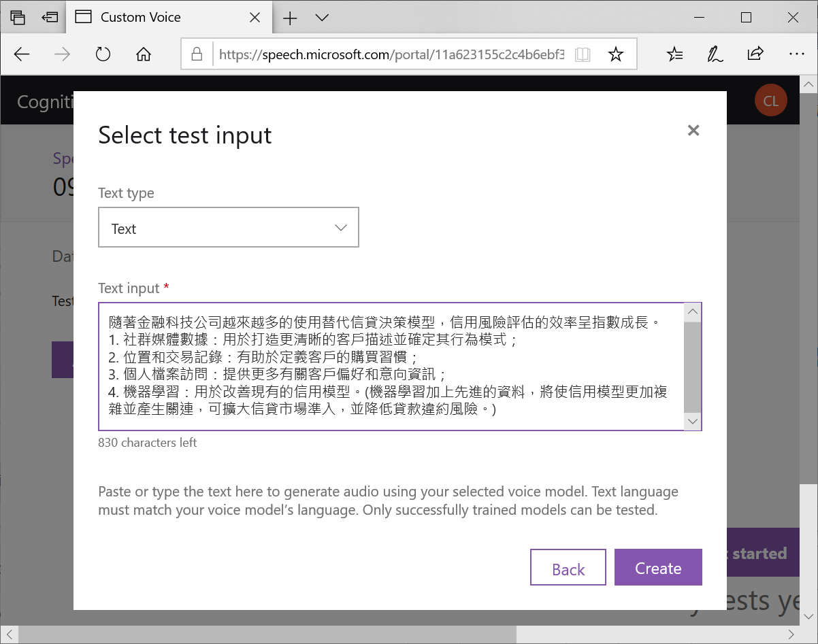Click the Home icon

[x=143, y=54]
